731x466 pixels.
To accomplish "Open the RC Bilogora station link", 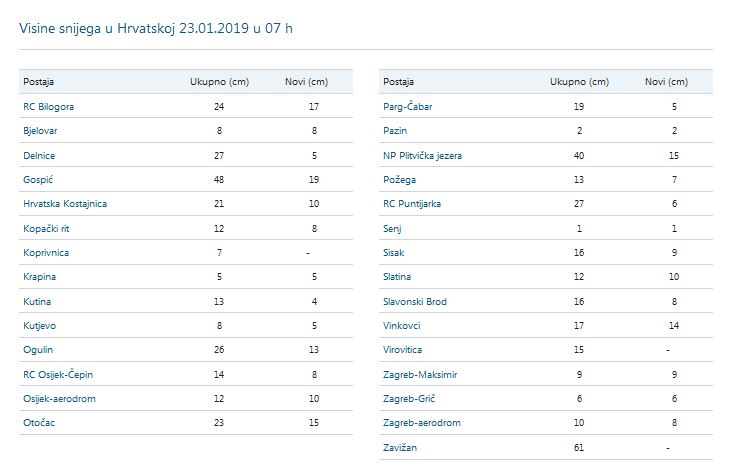I will pos(48,107).
